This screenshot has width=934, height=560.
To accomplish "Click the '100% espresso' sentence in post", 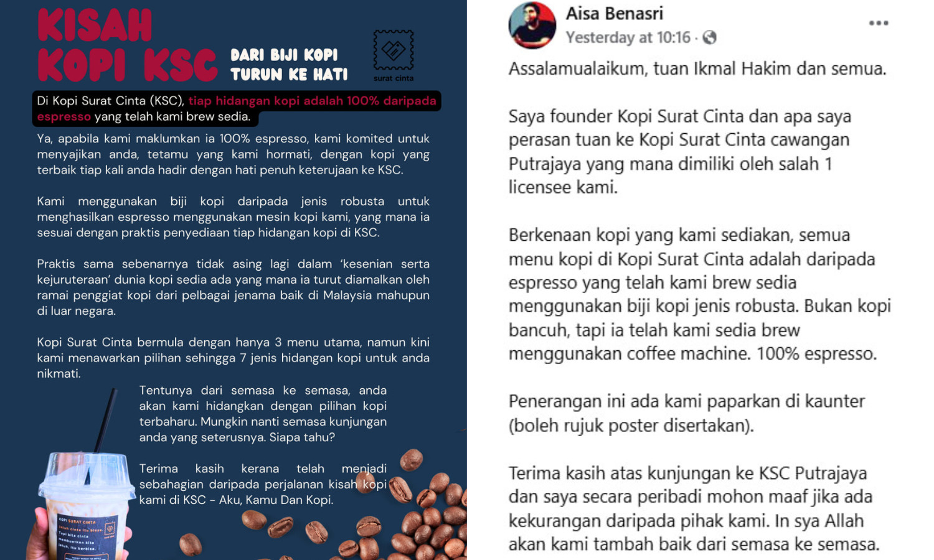I will click(816, 353).
